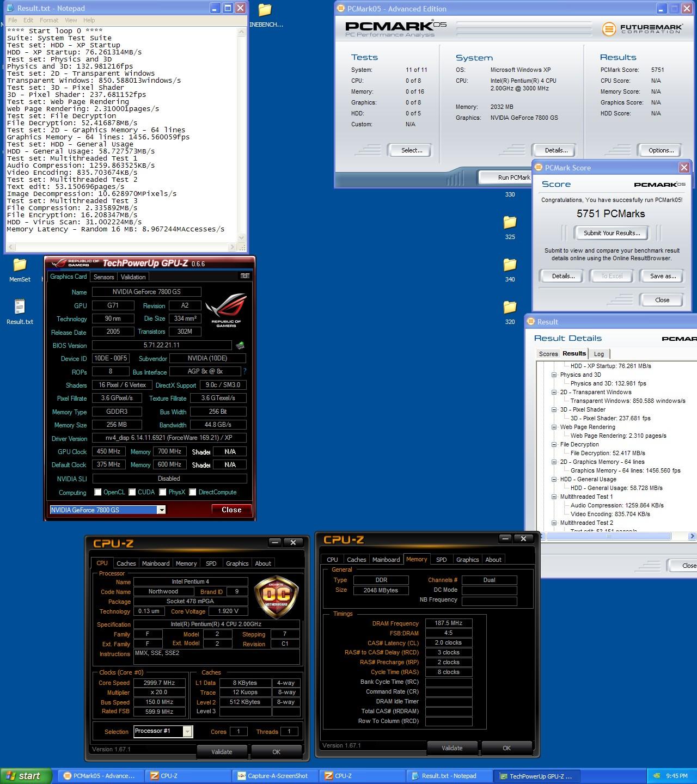Open the Windows start menu
The height and width of the screenshot is (784, 697).
(26, 776)
